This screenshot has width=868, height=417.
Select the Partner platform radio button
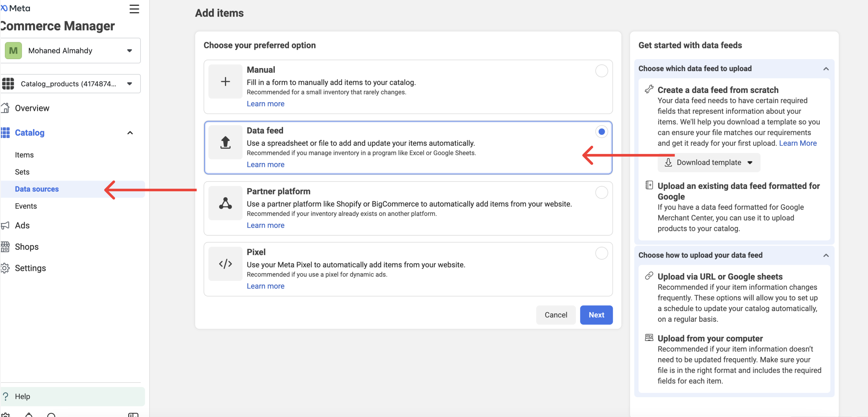click(x=601, y=193)
